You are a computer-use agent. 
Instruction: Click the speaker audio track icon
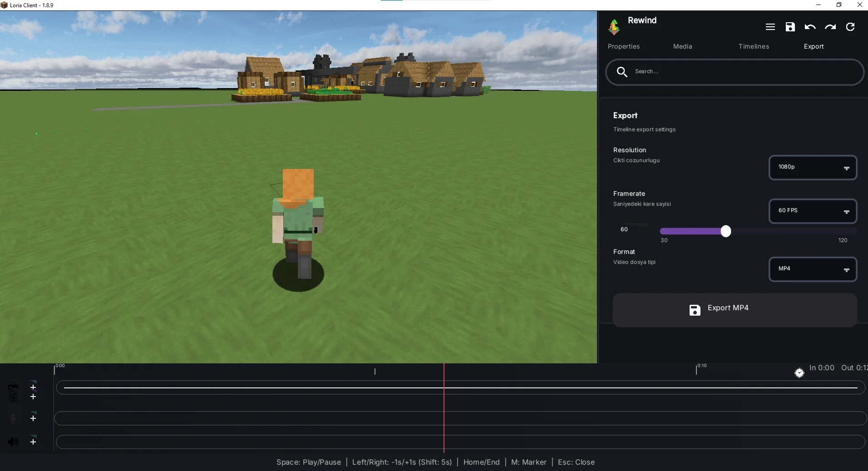tap(13, 441)
